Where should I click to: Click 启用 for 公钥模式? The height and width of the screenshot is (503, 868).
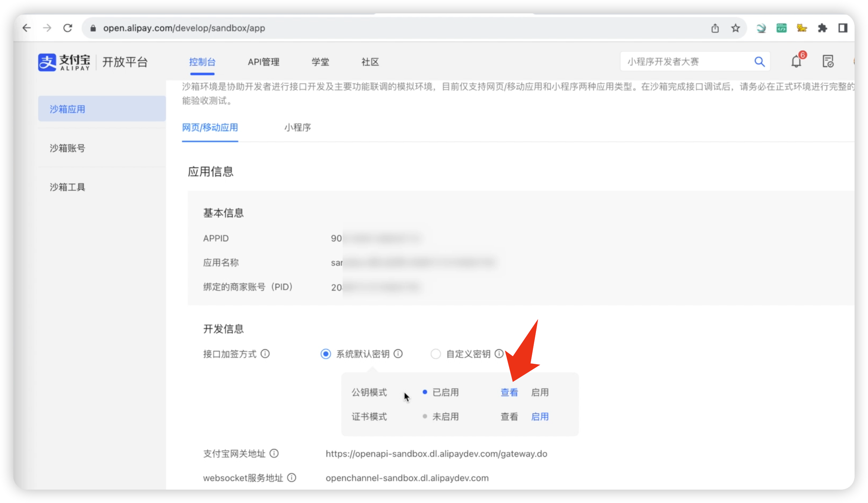click(x=540, y=392)
